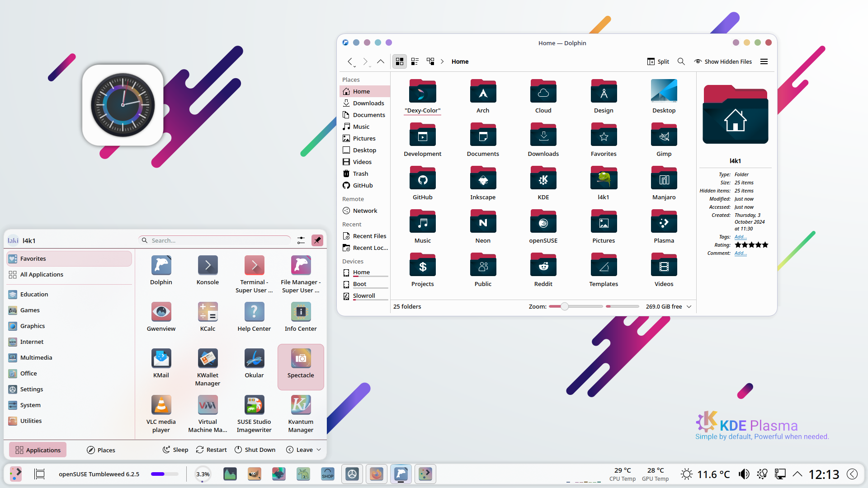Show hidden system tray icons arrow

tap(797, 474)
